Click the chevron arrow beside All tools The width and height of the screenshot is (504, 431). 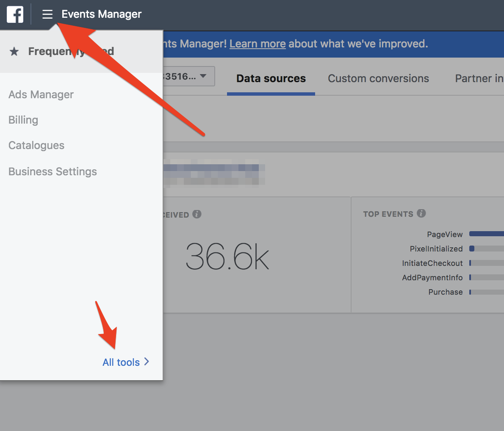click(147, 362)
